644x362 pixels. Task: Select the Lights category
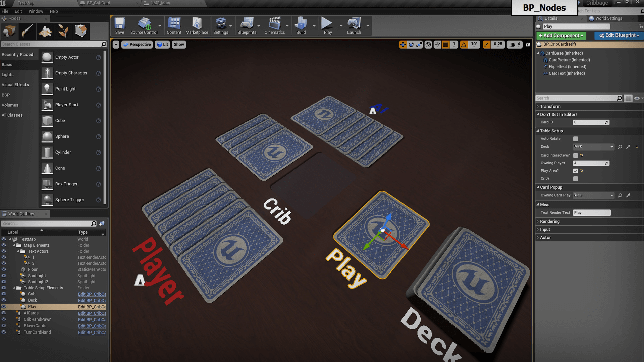pyautogui.click(x=8, y=75)
